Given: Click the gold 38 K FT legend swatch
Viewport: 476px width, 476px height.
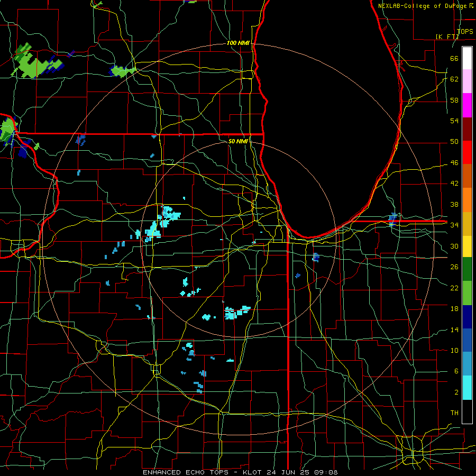Looking at the screenshot, I should pyautogui.click(x=467, y=224).
